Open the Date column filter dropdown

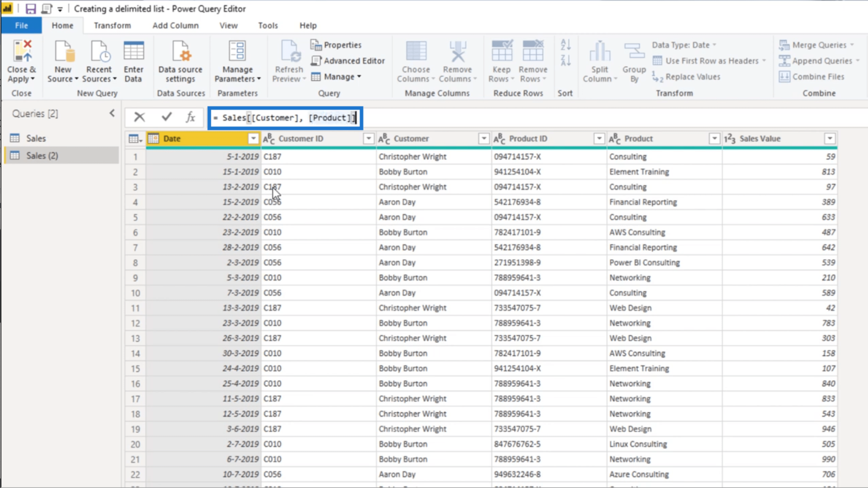click(253, 138)
